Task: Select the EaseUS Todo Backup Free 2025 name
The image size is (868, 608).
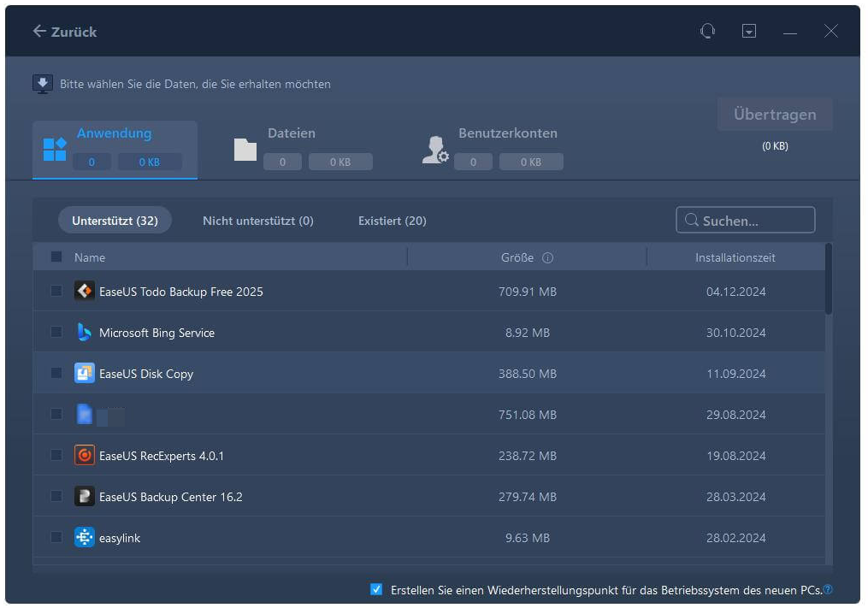Action: [x=181, y=292]
